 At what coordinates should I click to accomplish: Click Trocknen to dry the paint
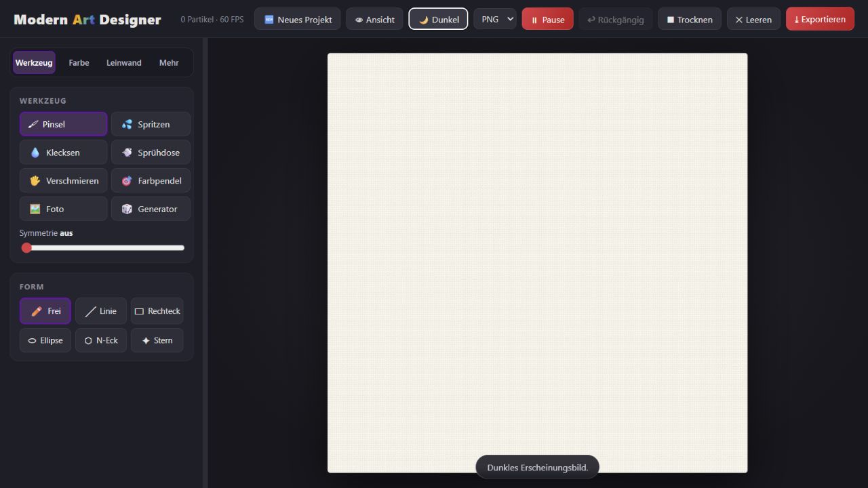[x=690, y=19]
